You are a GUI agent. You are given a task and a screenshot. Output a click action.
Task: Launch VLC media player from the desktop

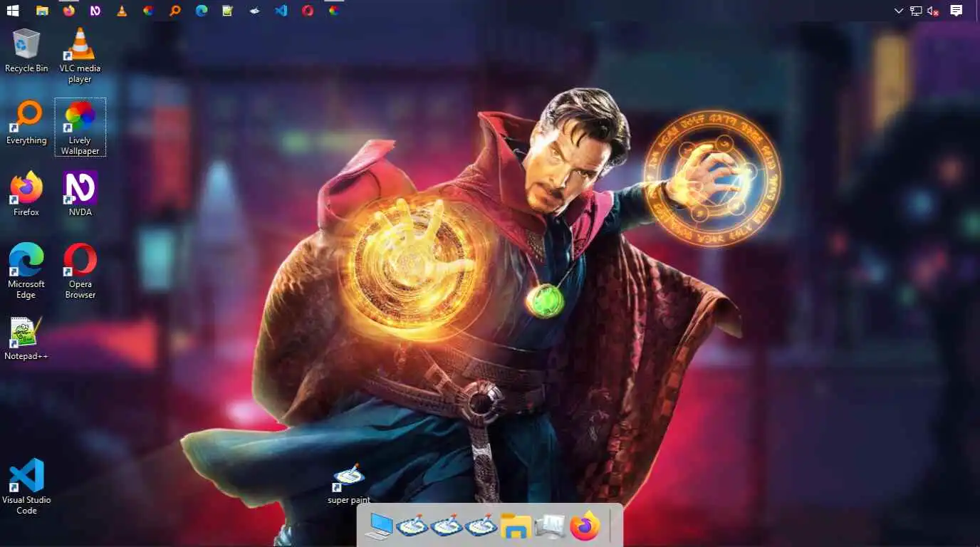click(x=80, y=55)
